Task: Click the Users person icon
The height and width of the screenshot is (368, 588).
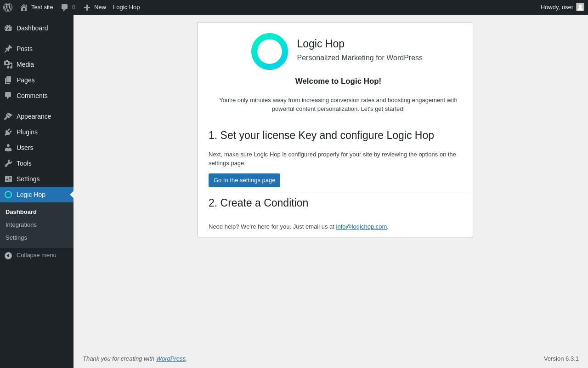Action: (x=8, y=148)
